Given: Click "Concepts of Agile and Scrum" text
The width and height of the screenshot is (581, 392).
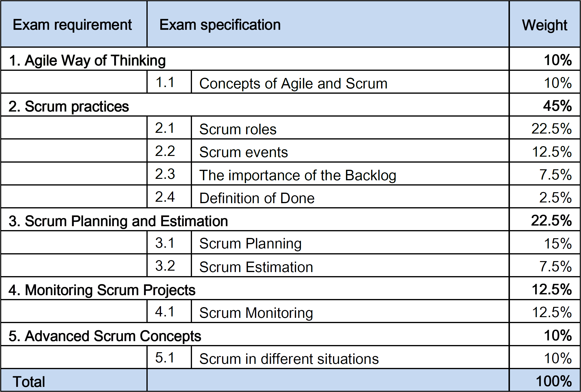Looking at the screenshot, I should point(293,83).
